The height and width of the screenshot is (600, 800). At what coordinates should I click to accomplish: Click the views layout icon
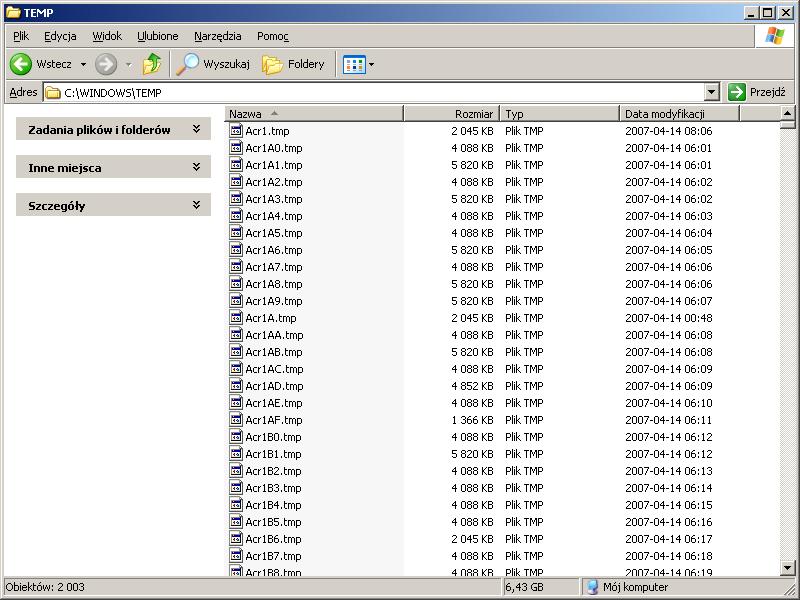(354, 64)
